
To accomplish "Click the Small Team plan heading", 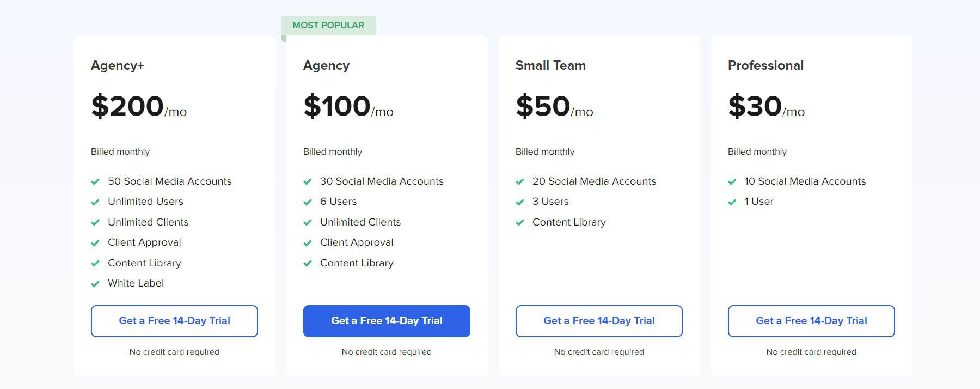I will pos(550,65).
